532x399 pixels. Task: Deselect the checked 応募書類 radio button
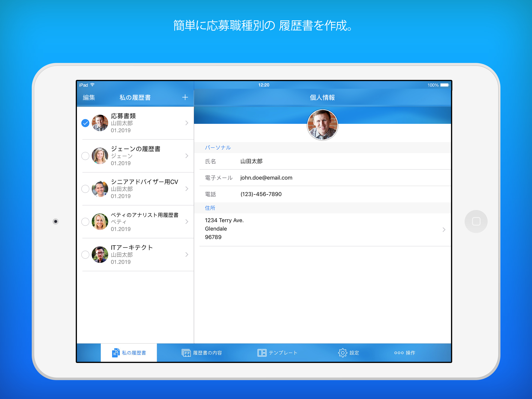[85, 123]
